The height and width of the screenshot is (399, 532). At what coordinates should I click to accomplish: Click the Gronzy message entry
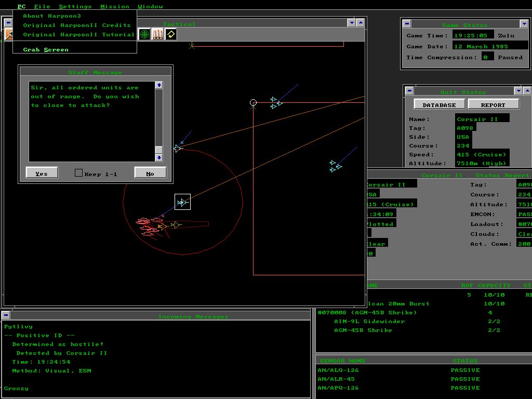[16, 389]
